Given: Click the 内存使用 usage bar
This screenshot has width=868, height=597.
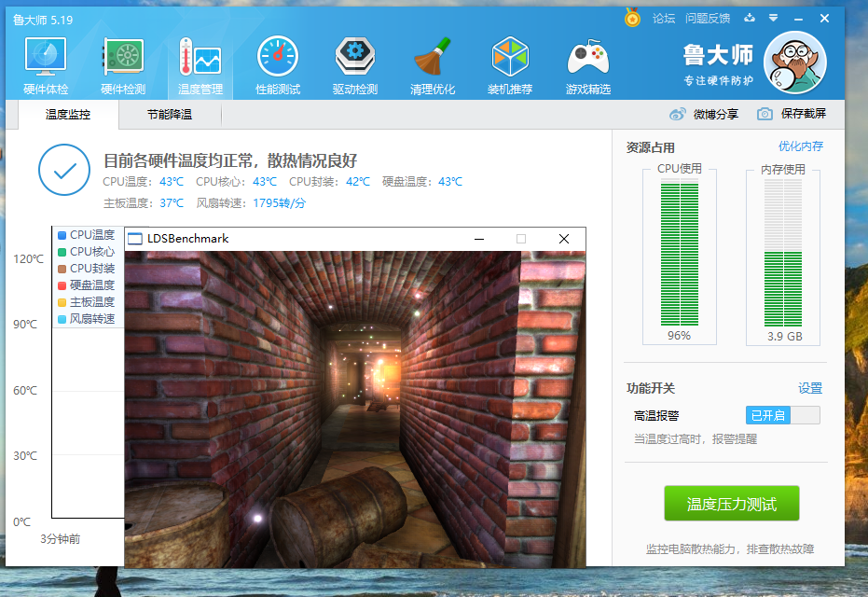Looking at the screenshot, I should pos(783,253).
